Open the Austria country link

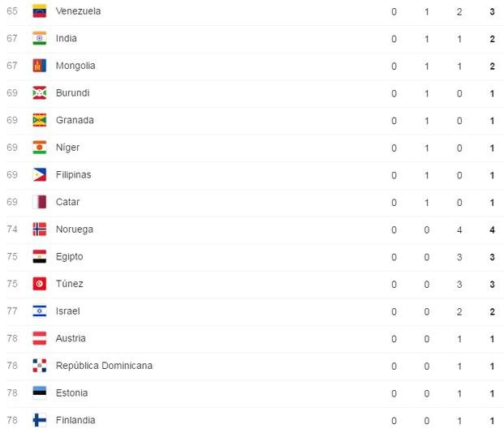click(71, 339)
